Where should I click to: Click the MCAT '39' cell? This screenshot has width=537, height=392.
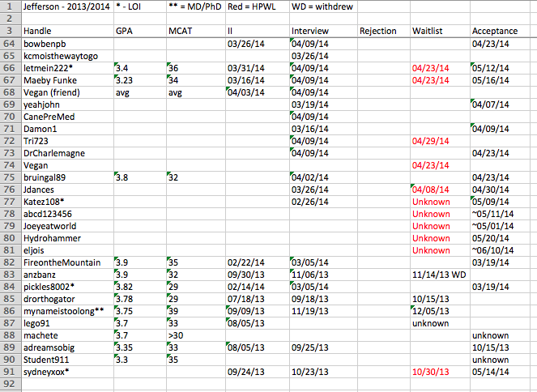196,311
